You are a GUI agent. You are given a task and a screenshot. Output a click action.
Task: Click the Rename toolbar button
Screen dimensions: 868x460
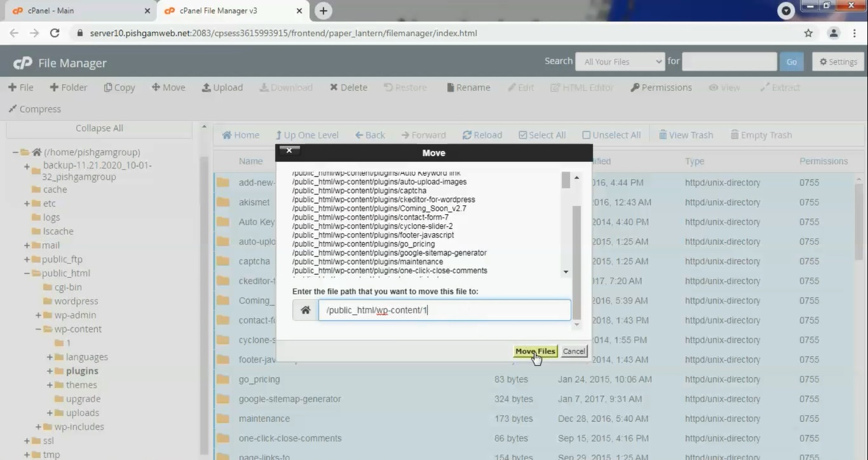tap(468, 87)
